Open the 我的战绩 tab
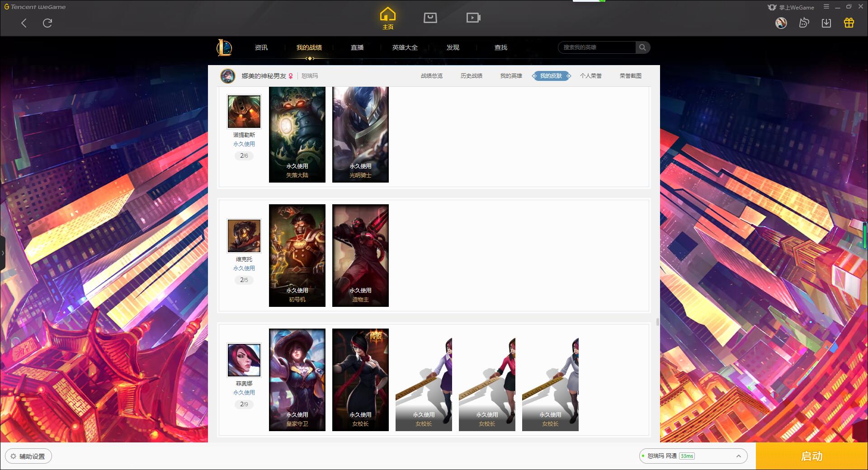The image size is (868, 470). coord(309,47)
